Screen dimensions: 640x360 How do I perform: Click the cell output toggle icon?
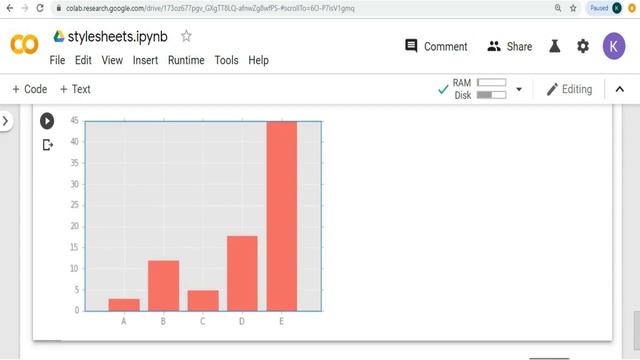47,145
